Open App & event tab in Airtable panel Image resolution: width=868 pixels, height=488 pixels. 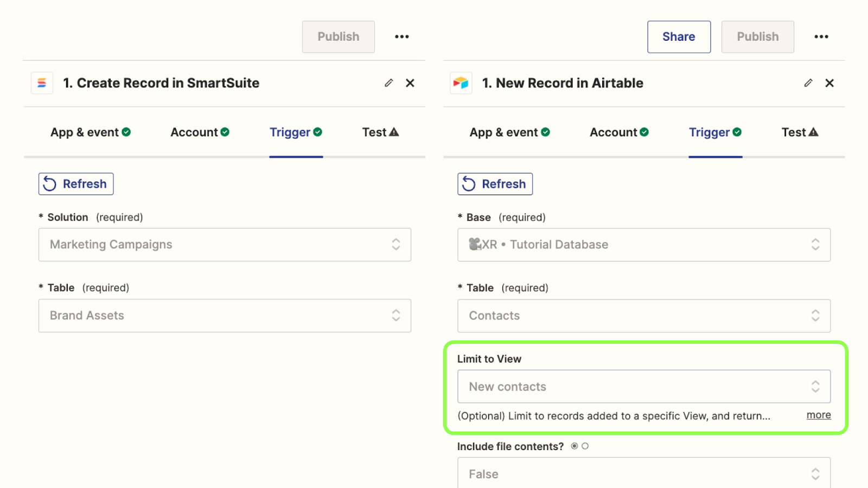[x=510, y=132]
